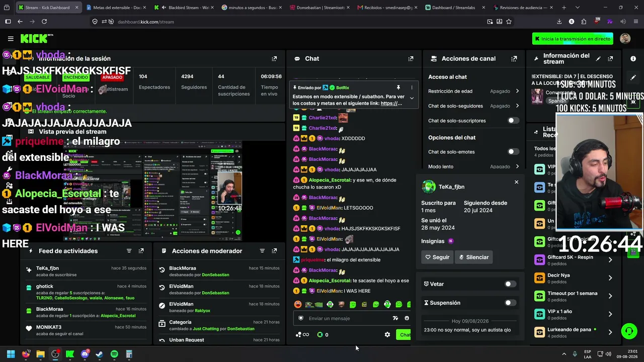The width and height of the screenshot is (644, 362).
Task: Pop out the Acciones de canal panel
Action: click(x=514, y=59)
